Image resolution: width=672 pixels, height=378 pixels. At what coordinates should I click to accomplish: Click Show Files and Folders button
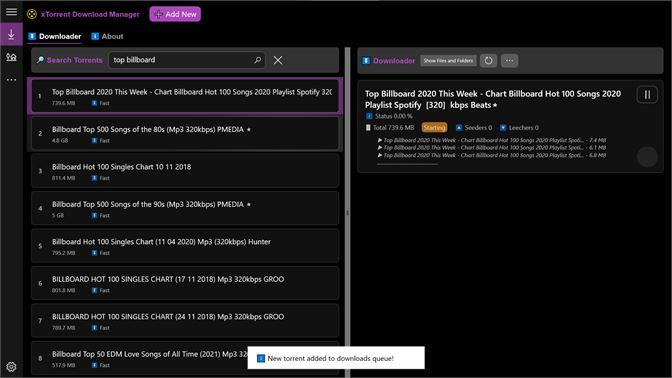448,60
